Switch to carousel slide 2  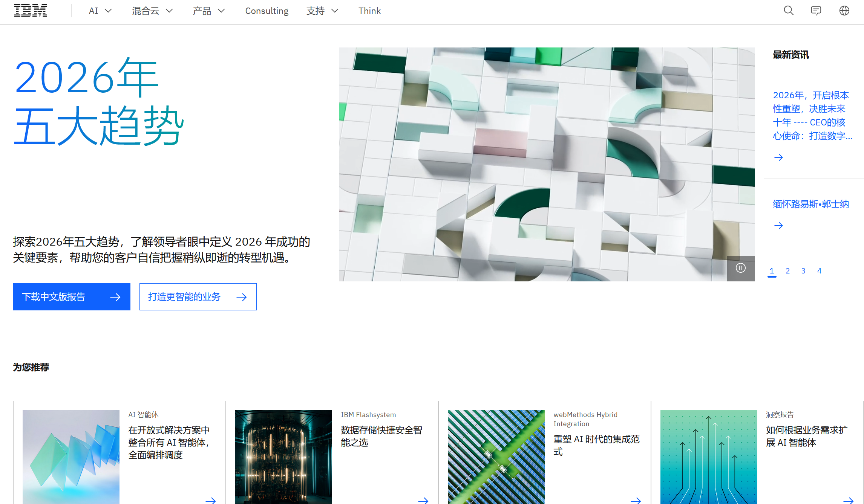[787, 271]
